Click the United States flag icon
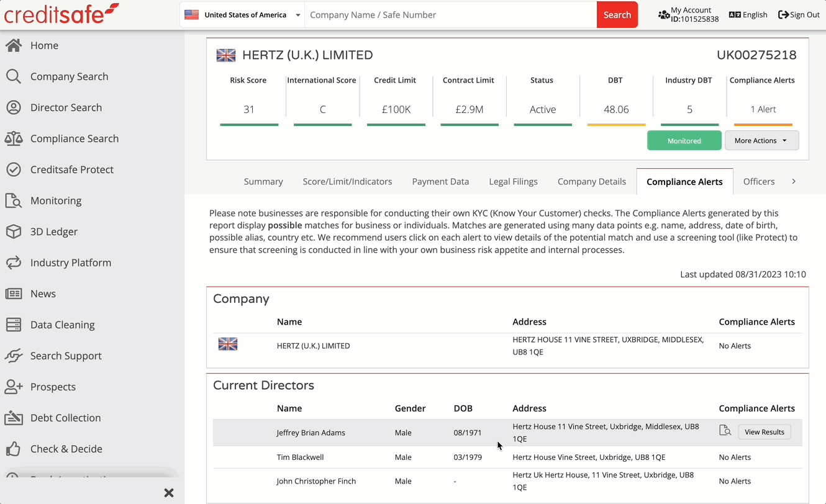The height and width of the screenshot is (504, 826). [x=192, y=15]
